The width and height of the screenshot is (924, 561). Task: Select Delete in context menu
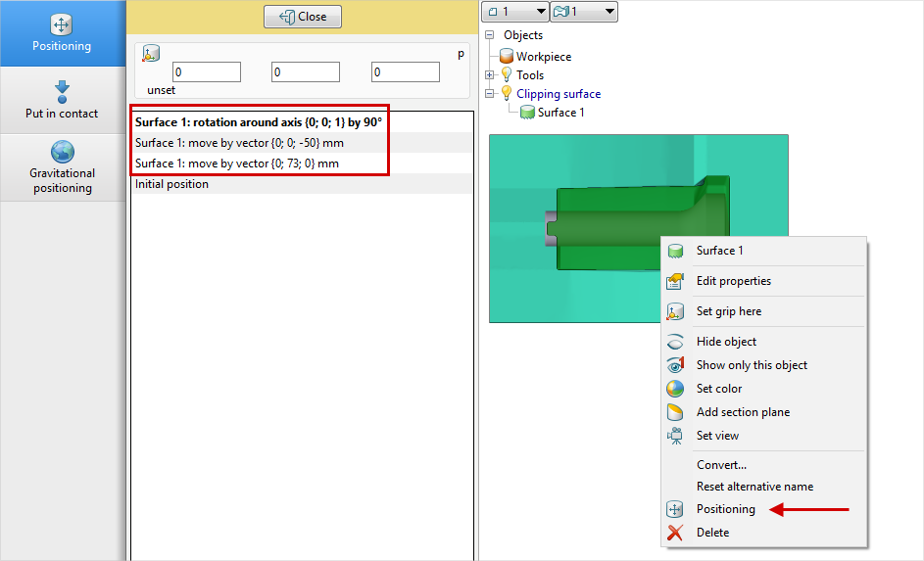[x=712, y=533]
